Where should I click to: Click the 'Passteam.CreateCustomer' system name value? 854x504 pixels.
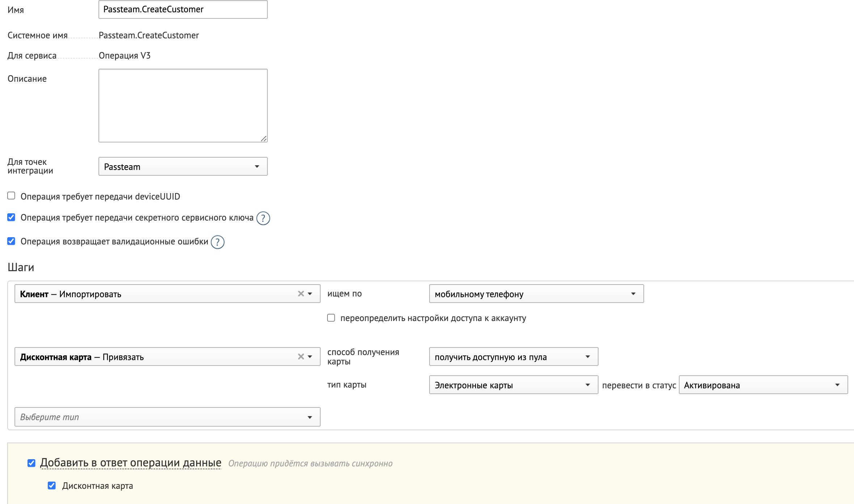coord(149,35)
